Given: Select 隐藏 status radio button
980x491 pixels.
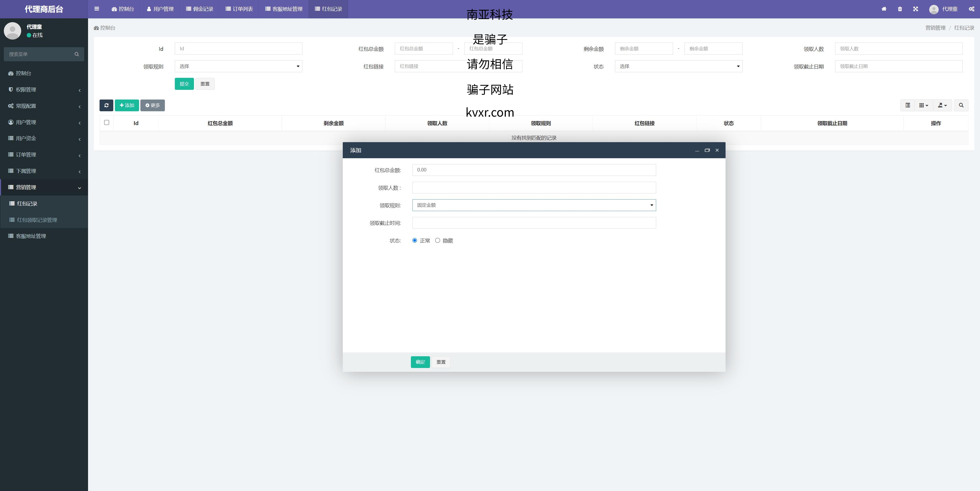Looking at the screenshot, I should [437, 240].
